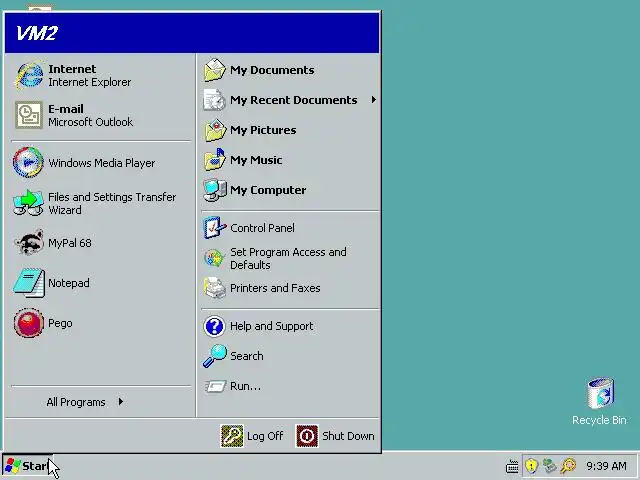Open the My Pictures folder icon
The height and width of the screenshot is (480, 640).
215,130
